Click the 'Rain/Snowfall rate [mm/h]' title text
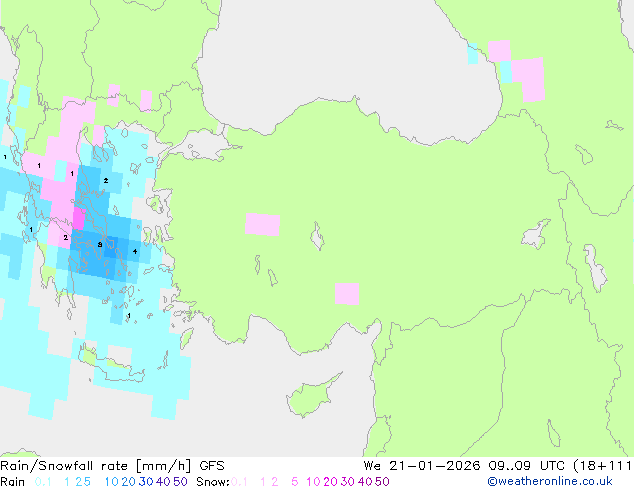 click(x=95, y=466)
